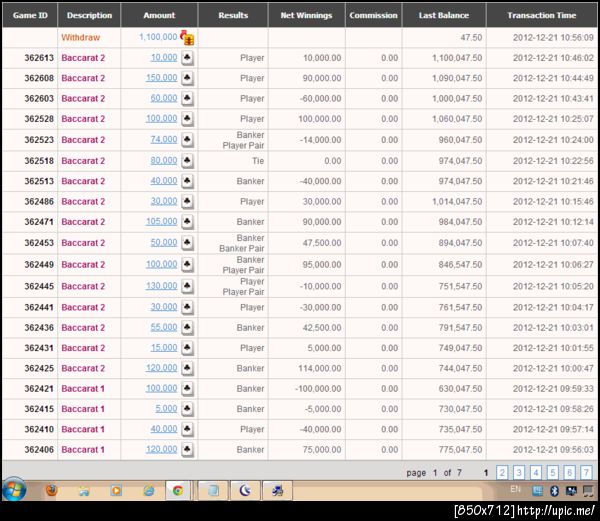
Task: Open the Windows Start orb
Action: 14,489
